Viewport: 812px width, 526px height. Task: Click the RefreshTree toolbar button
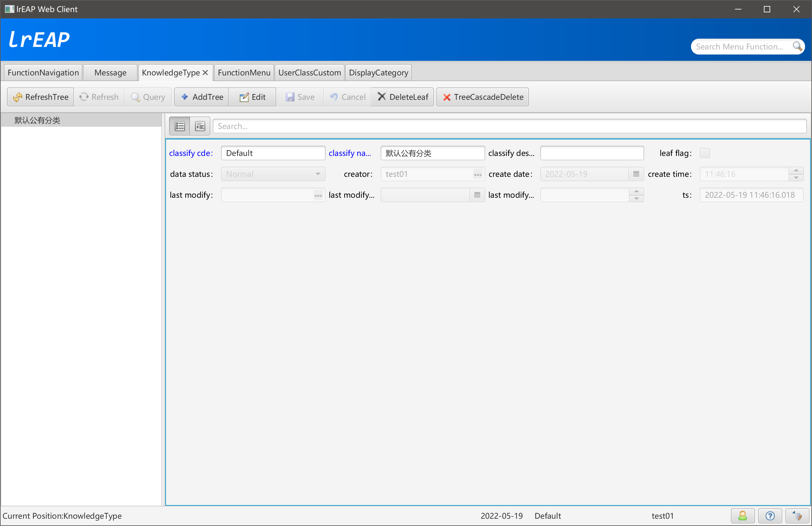41,97
